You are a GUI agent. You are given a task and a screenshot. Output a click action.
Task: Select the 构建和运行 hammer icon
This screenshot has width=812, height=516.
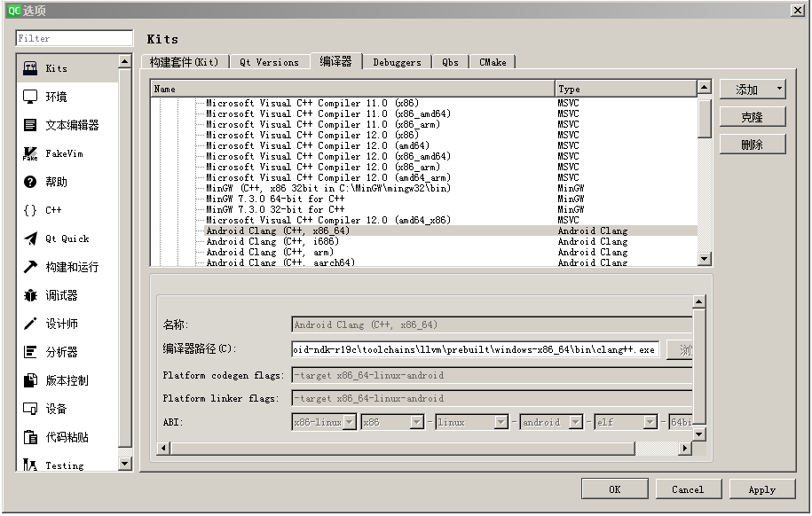click(x=30, y=267)
